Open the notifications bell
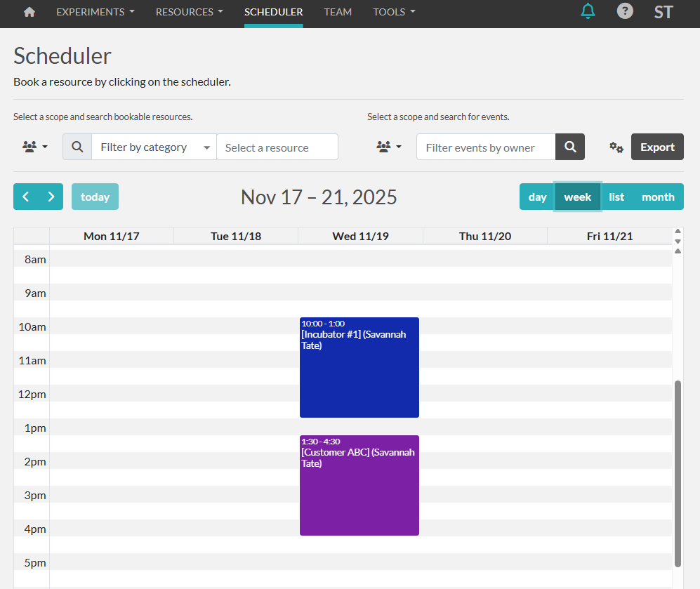 [x=588, y=12]
